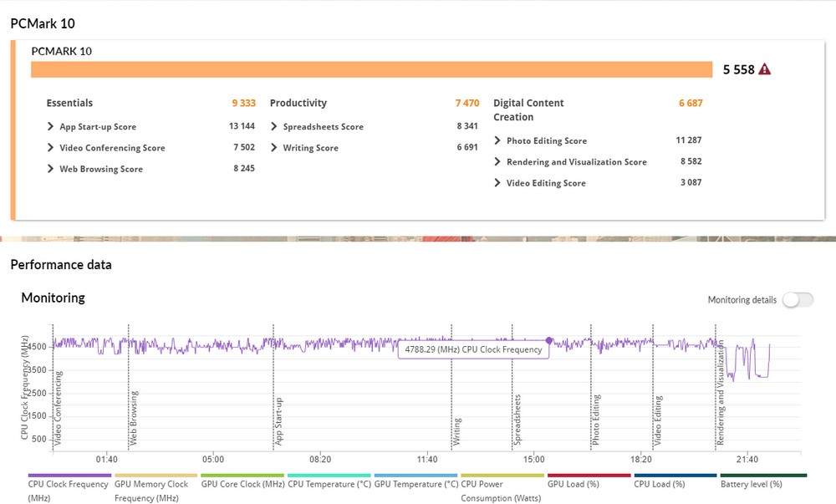Click the Writing value 6 691
Viewport: 836px width, 504px height.
tap(467, 147)
